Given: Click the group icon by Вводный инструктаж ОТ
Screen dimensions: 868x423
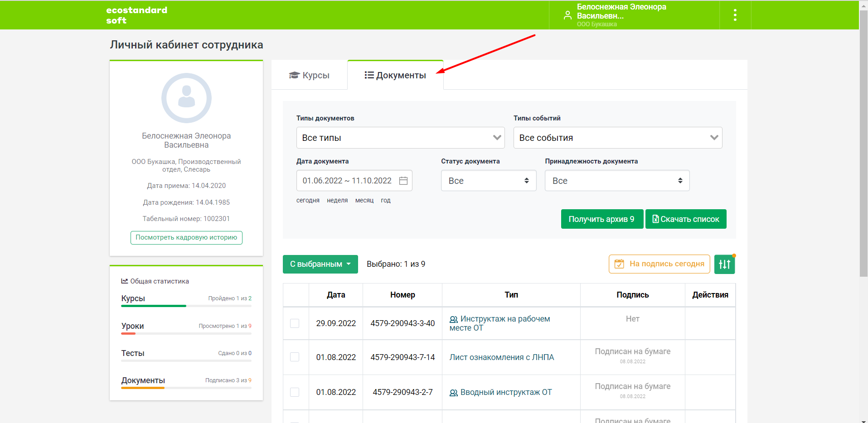Looking at the screenshot, I should [454, 393].
